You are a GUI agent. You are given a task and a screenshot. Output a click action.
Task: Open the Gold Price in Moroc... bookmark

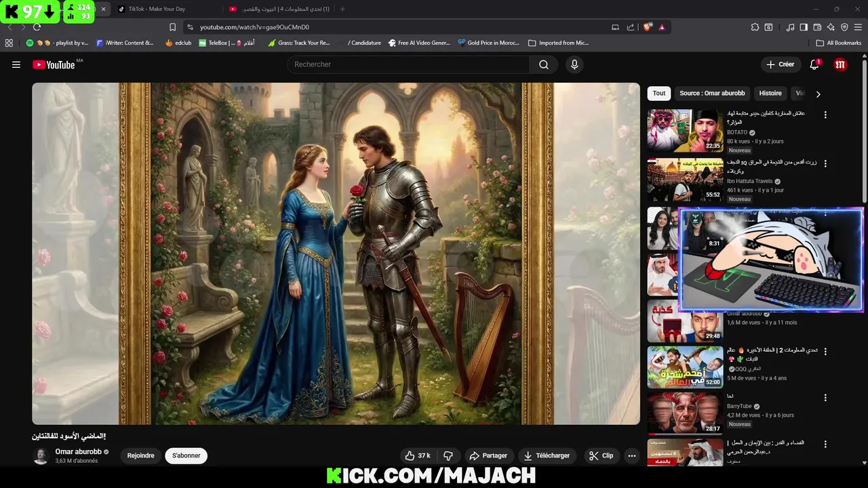coord(488,43)
